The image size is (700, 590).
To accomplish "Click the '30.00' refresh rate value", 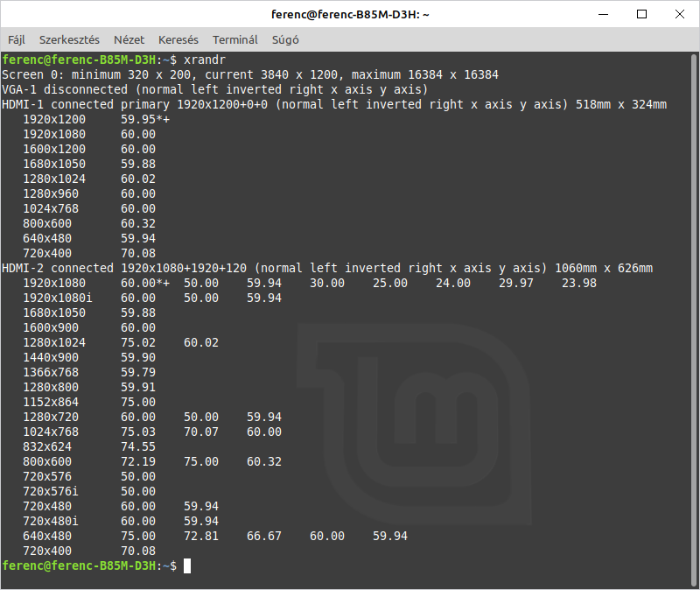I will [x=326, y=283].
